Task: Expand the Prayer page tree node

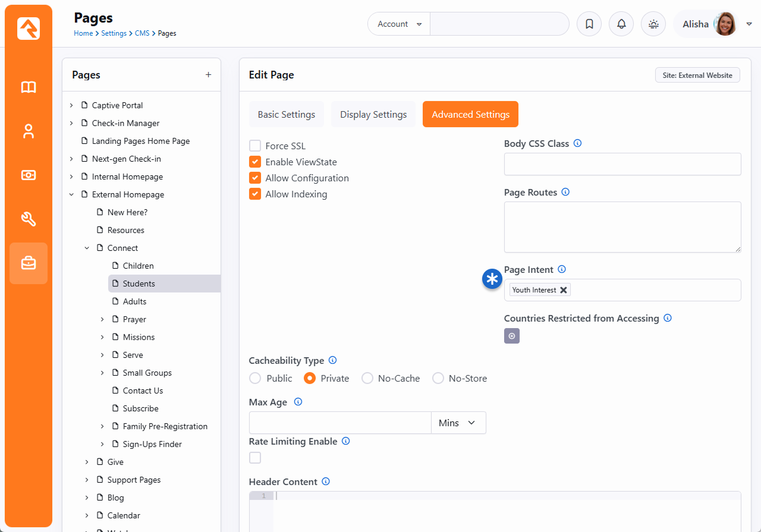Action: point(102,320)
